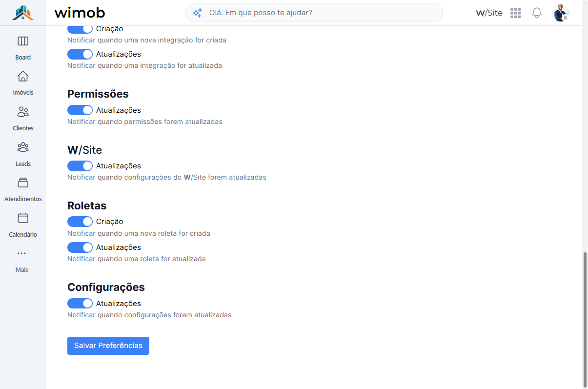The width and height of the screenshot is (588, 389).
Task: Click text 'Notificar quando uma roleta for atualizada'
Action: pos(137,259)
